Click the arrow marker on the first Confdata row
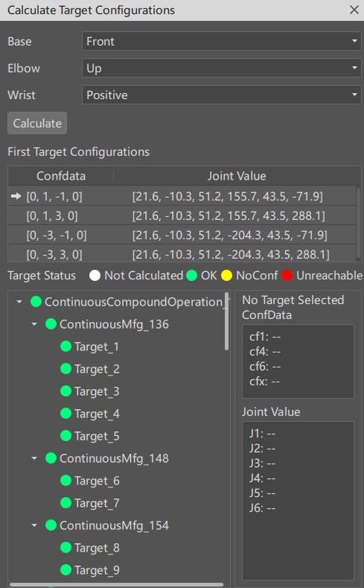 pos(16,196)
